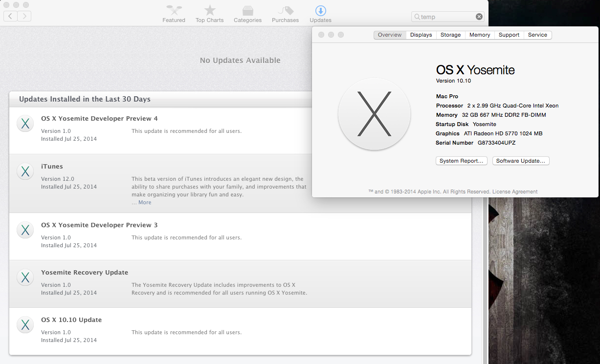Select the Yosemite Recovery Update title
Viewport: 600px width, 364px height.
(85, 272)
